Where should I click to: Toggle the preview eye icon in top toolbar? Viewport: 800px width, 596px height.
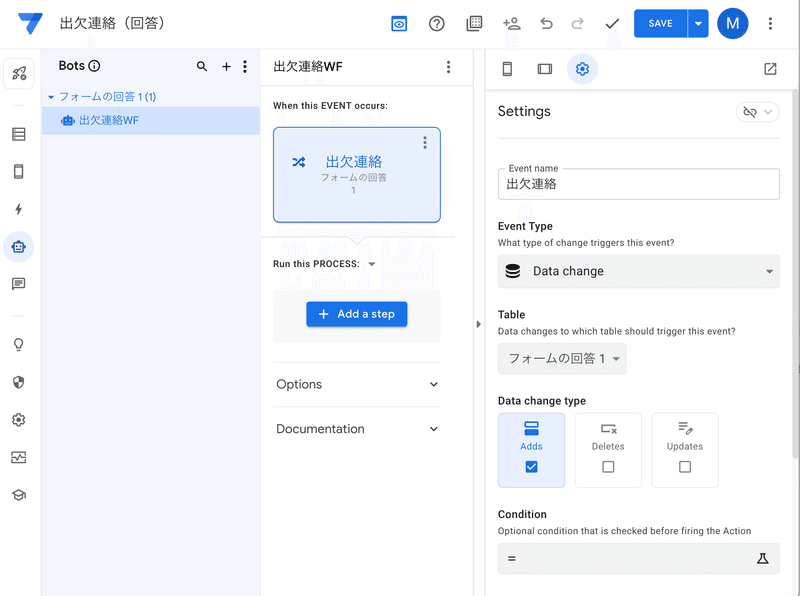[x=399, y=23]
